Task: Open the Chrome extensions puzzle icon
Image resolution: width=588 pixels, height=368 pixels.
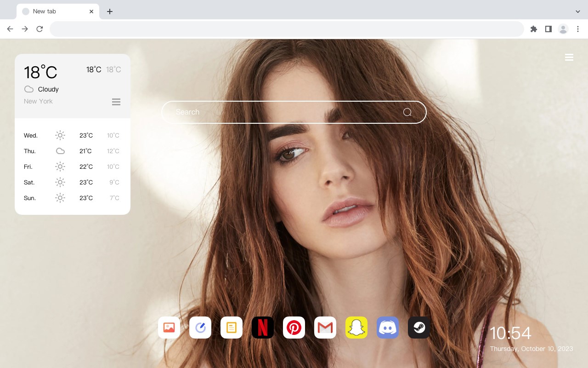Action: point(533,29)
